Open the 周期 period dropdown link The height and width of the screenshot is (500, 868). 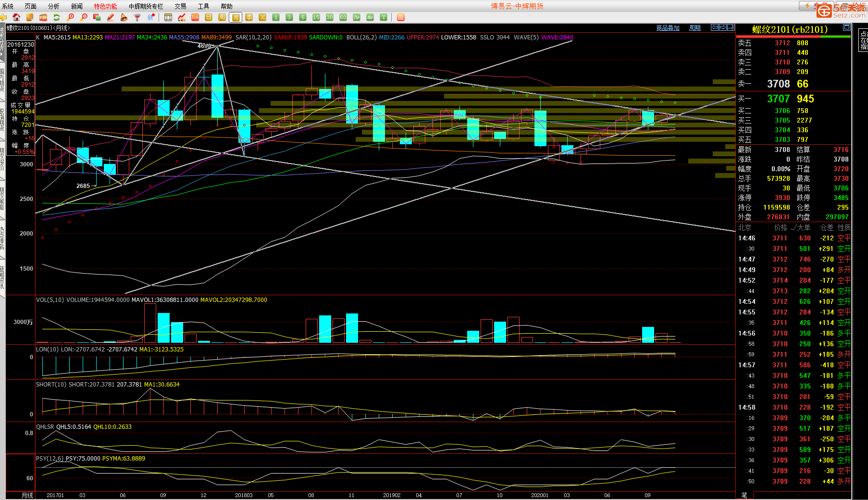click(695, 28)
